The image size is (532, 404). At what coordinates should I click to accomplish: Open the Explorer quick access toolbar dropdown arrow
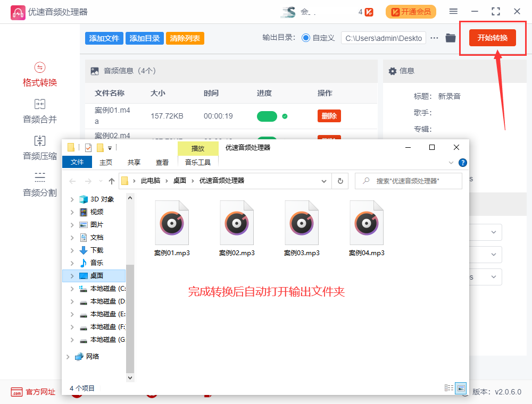coord(110,148)
